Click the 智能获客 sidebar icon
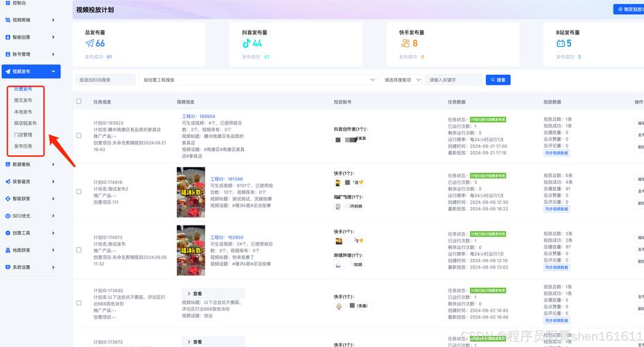The image size is (644, 347). [x=8, y=198]
